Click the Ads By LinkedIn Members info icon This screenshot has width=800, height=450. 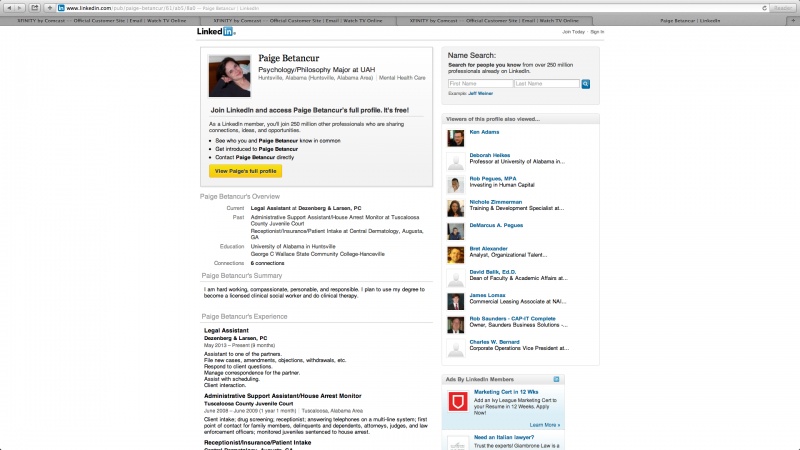click(556, 379)
